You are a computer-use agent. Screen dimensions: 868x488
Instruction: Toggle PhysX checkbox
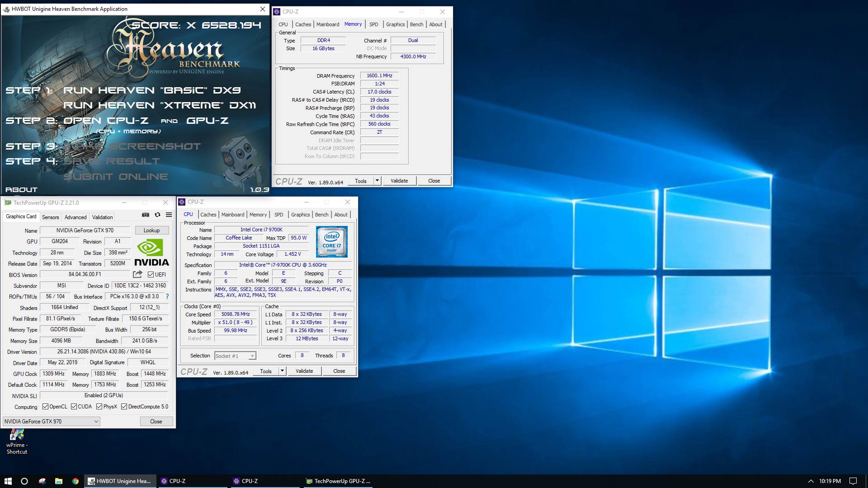[x=99, y=407]
